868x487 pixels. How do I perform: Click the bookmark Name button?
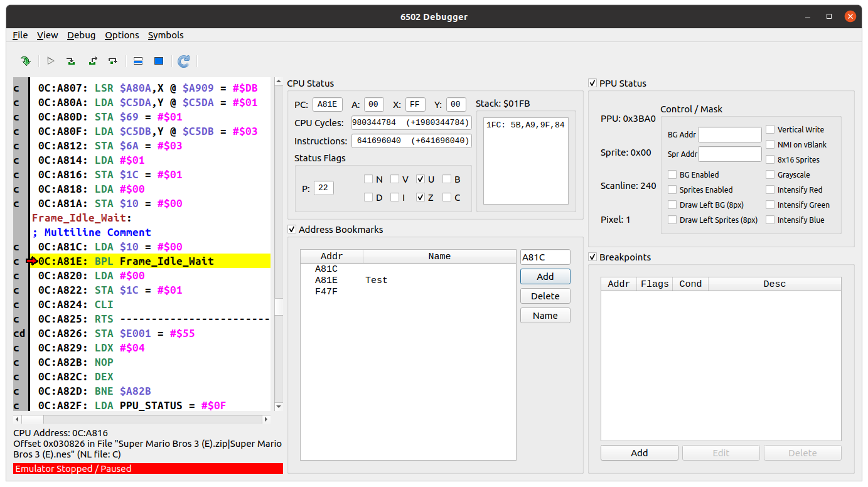pyautogui.click(x=545, y=315)
